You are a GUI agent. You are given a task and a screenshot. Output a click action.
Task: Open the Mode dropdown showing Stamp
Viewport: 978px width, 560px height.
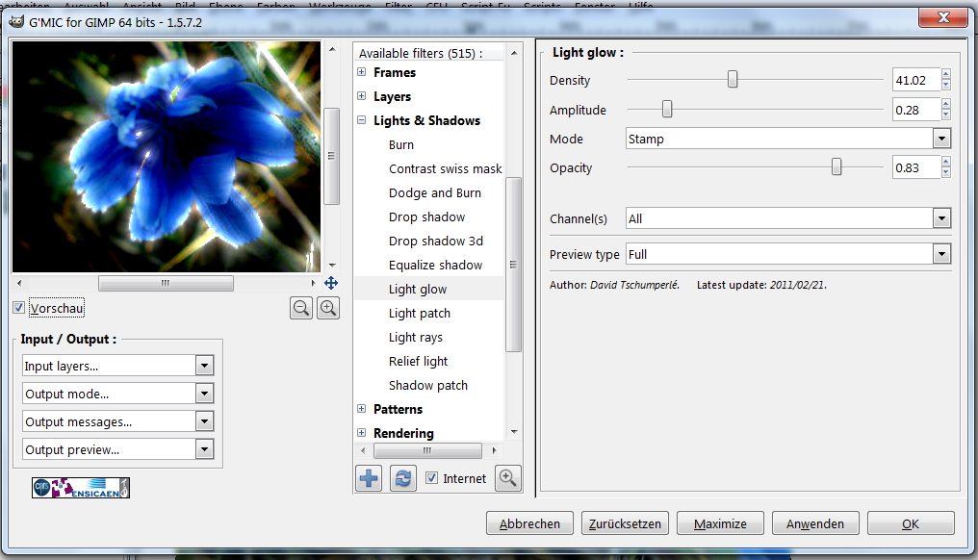pos(788,139)
